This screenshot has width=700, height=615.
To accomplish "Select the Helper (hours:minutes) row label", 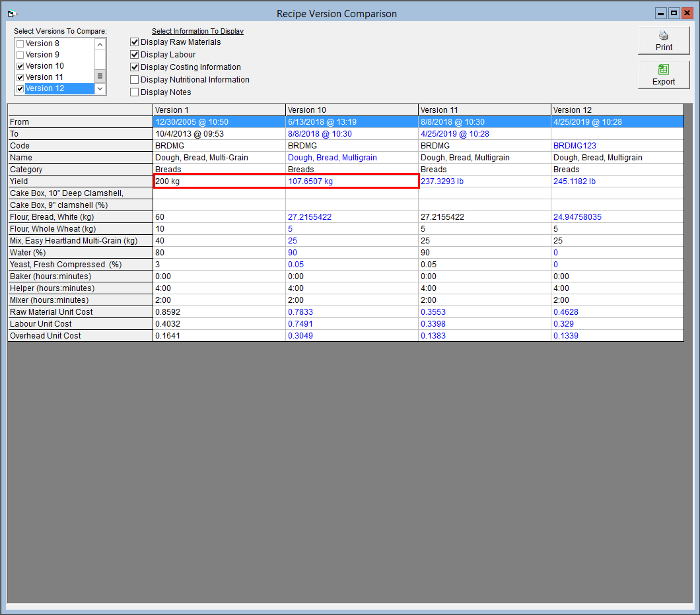I will pos(81,288).
